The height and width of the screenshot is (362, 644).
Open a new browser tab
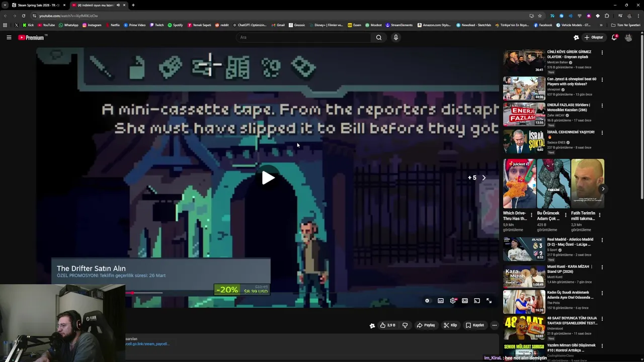tap(133, 5)
